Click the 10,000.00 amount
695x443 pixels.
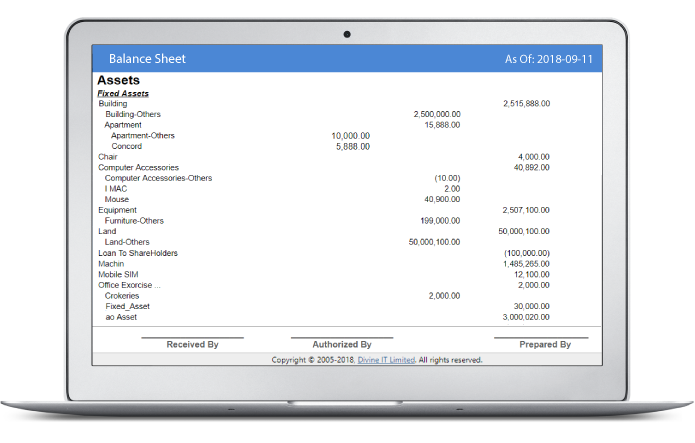pyautogui.click(x=351, y=135)
